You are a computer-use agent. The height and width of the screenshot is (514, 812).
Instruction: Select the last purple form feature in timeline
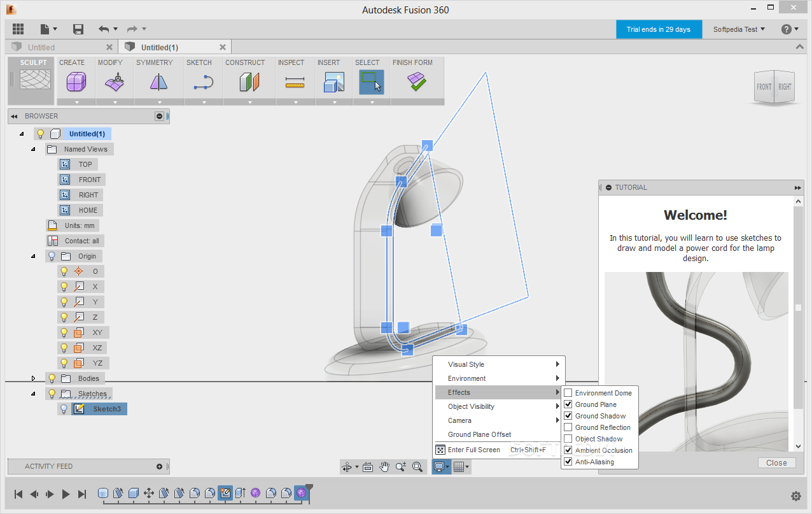click(301, 493)
